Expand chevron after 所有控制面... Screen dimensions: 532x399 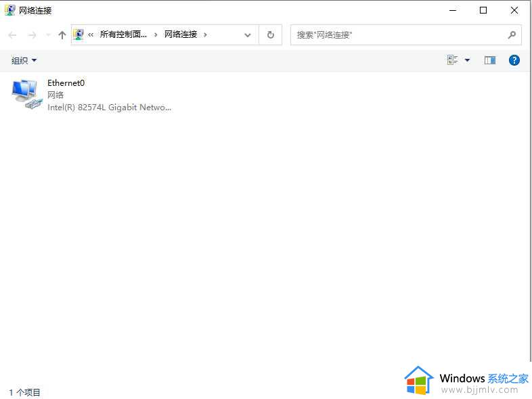tap(156, 34)
